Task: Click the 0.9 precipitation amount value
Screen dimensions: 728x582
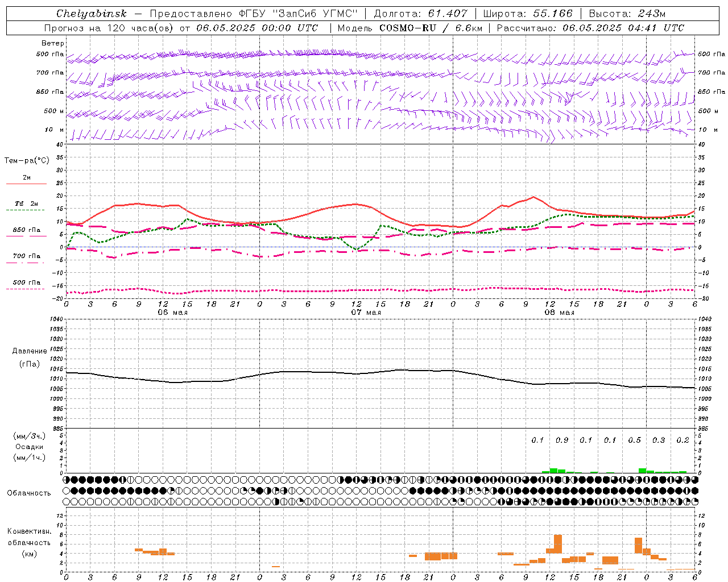Action: tap(562, 440)
